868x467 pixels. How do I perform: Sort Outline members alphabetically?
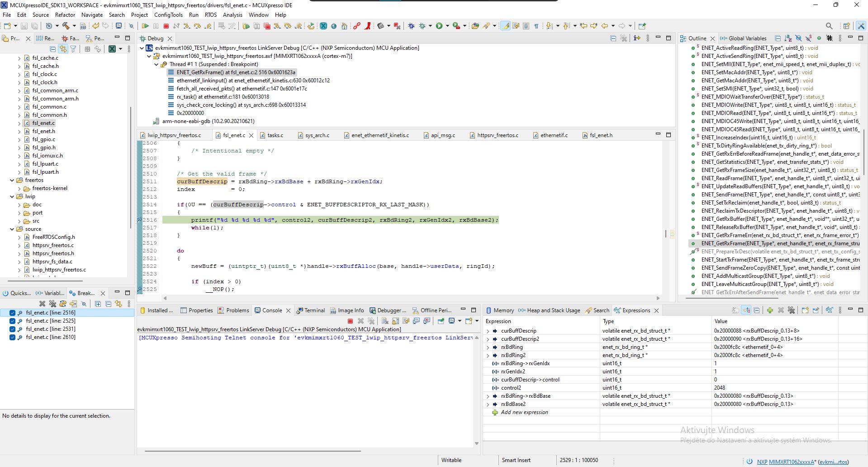click(x=788, y=38)
